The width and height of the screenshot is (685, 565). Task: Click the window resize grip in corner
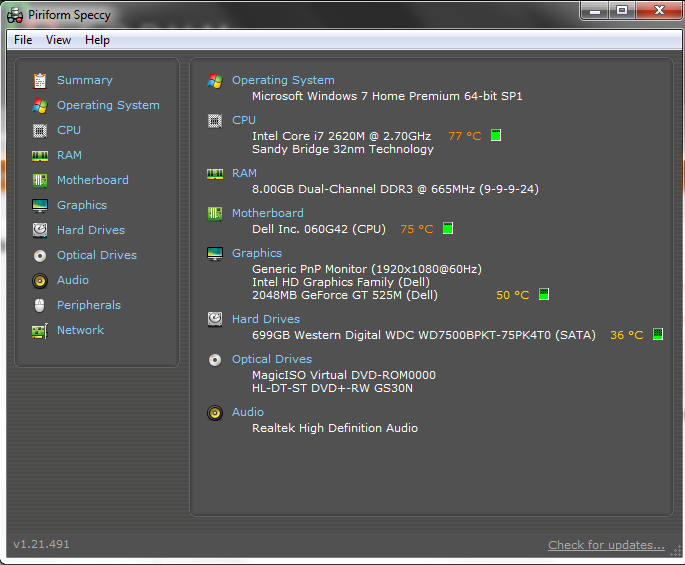tap(675, 552)
